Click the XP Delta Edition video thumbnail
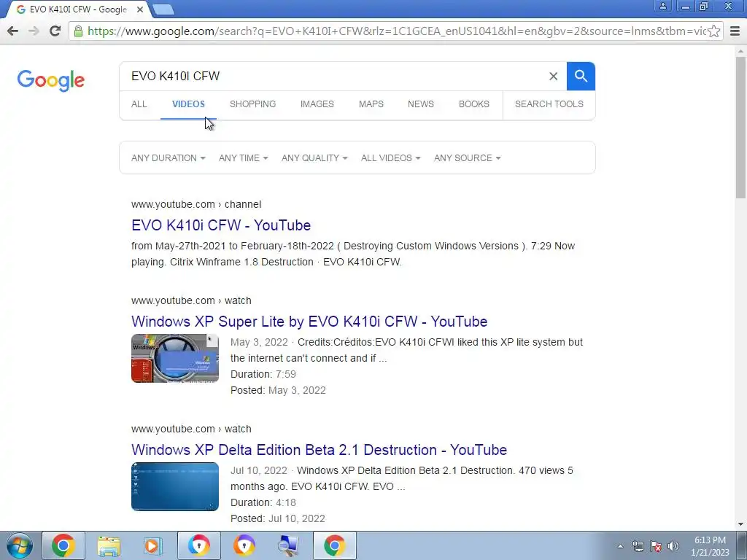The width and height of the screenshot is (747, 560). pos(175,486)
